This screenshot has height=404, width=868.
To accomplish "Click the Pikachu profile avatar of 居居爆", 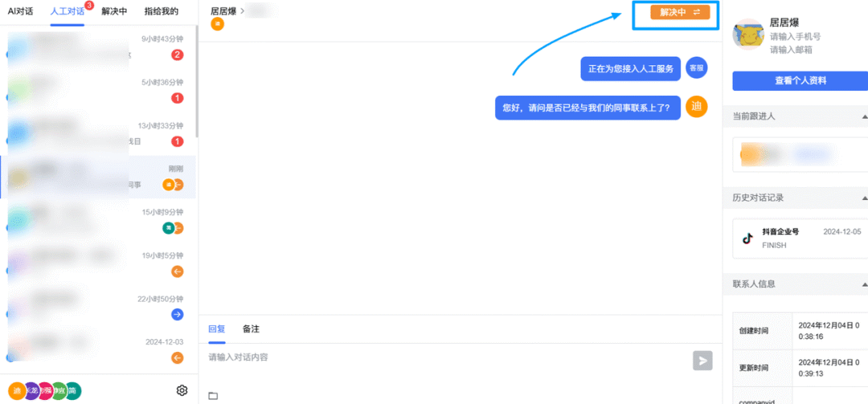I will tap(748, 35).
